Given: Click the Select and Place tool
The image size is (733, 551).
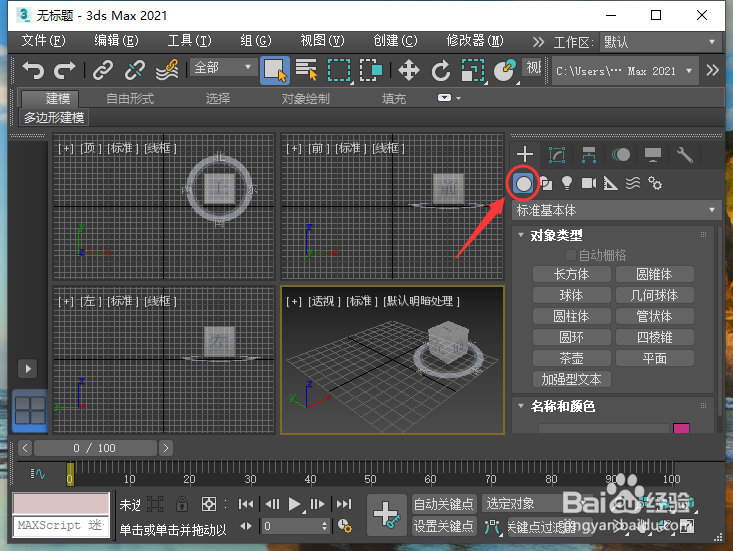Looking at the screenshot, I should pyautogui.click(x=505, y=71).
